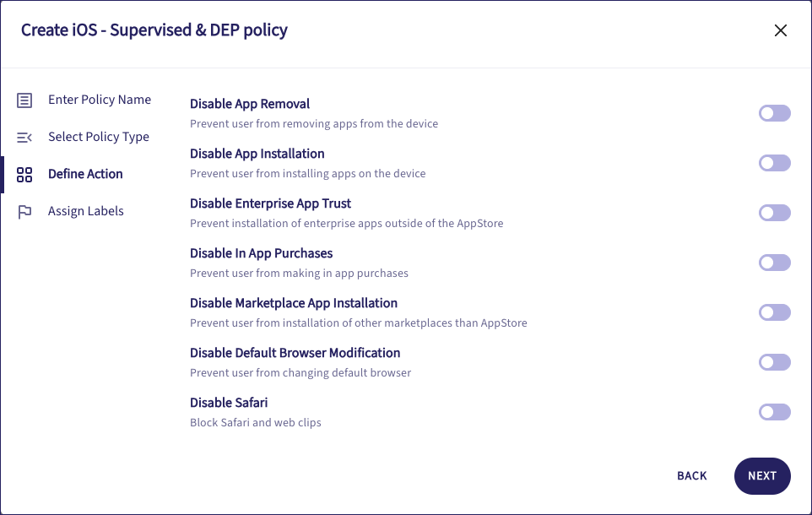Screen dimensions: 812x515
Task: Click the Disable Safari setting title
Action: [x=229, y=403]
